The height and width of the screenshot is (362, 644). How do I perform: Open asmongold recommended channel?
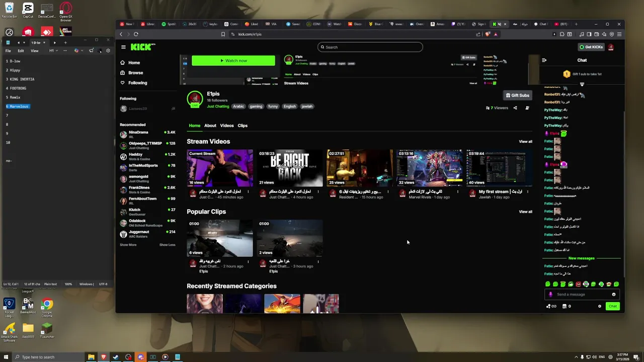(147, 178)
